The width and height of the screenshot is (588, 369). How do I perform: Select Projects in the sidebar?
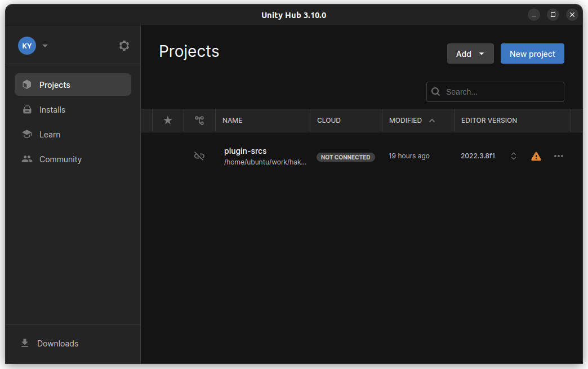tap(73, 85)
